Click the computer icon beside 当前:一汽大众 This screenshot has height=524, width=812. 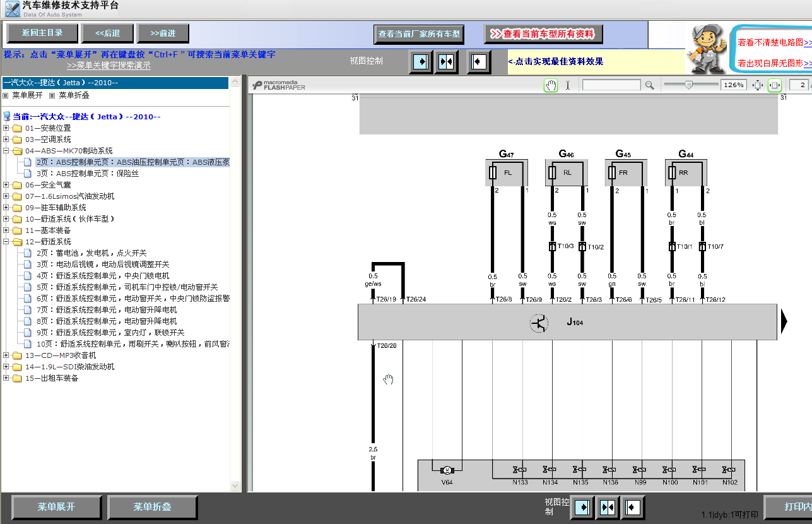tap(7, 117)
